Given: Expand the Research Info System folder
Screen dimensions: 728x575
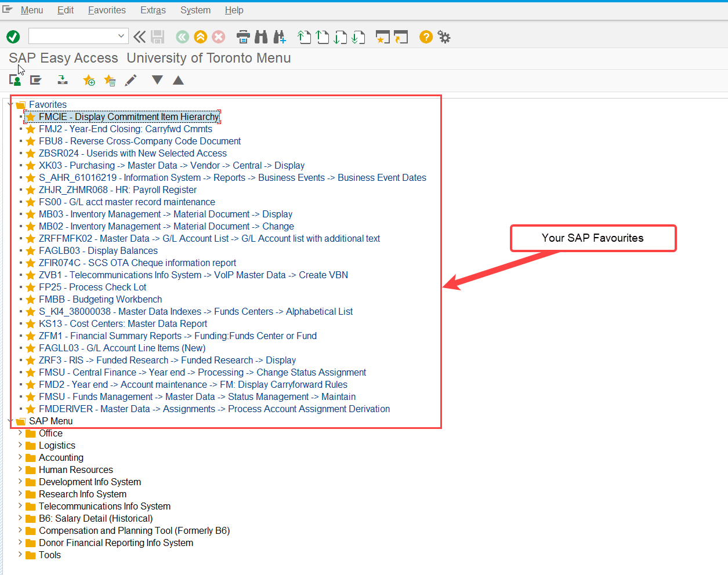Looking at the screenshot, I should (x=20, y=494).
